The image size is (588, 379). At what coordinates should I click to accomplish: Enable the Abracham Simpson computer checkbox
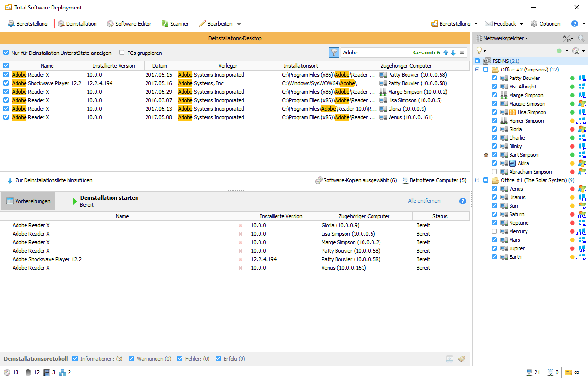494,172
